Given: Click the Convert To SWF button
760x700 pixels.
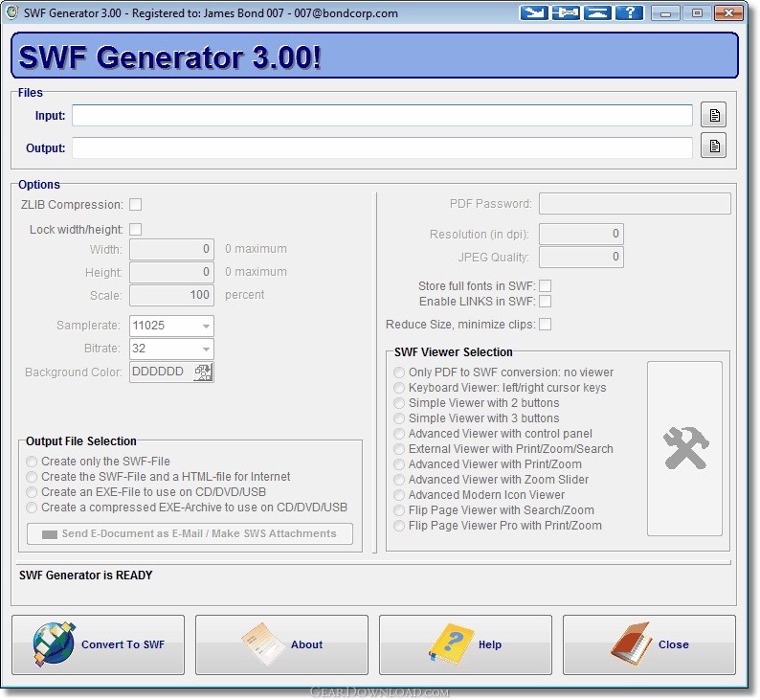Looking at the screenshot, I should click(98, 644).
